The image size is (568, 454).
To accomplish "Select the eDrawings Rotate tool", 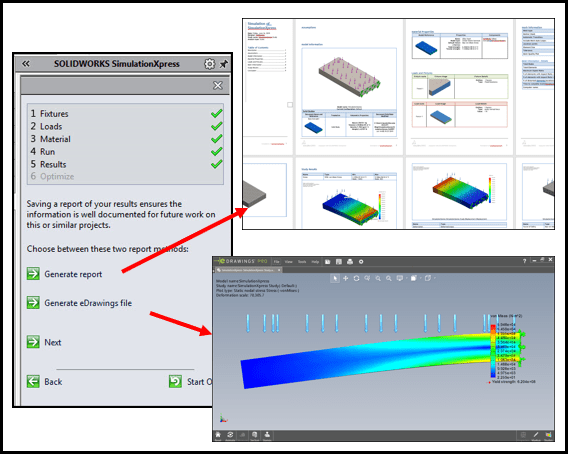I will pos(356,278).
